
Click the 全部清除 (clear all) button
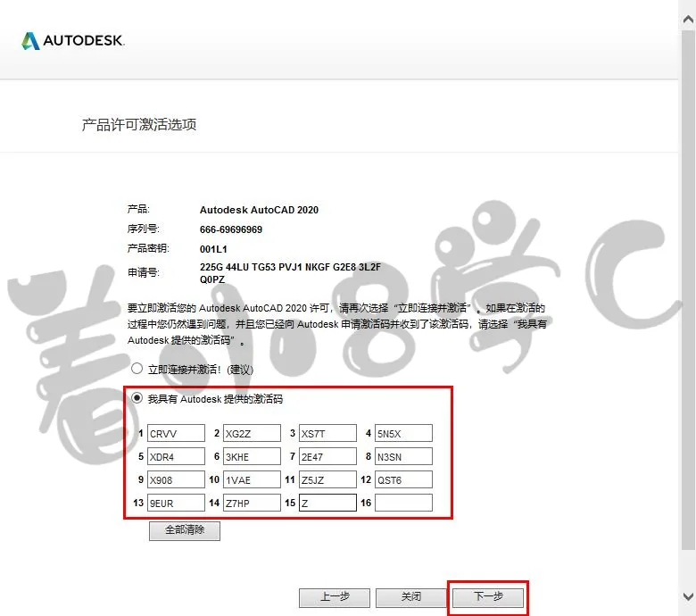click(185, 530)
